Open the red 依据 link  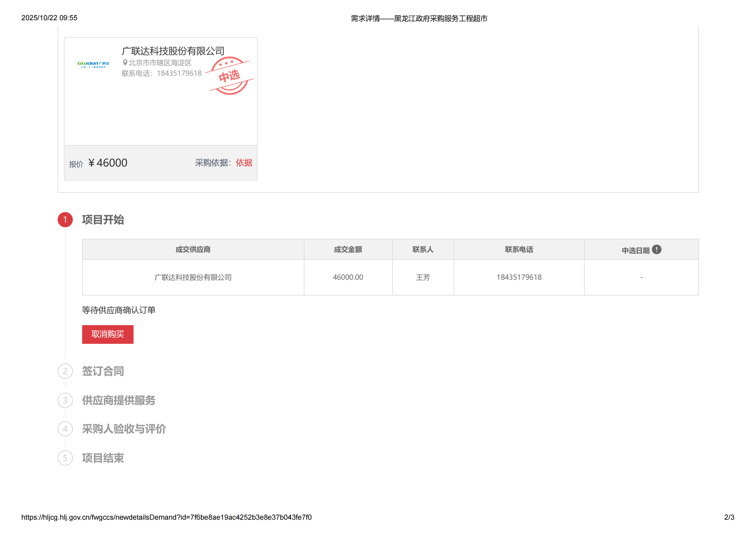244,163
